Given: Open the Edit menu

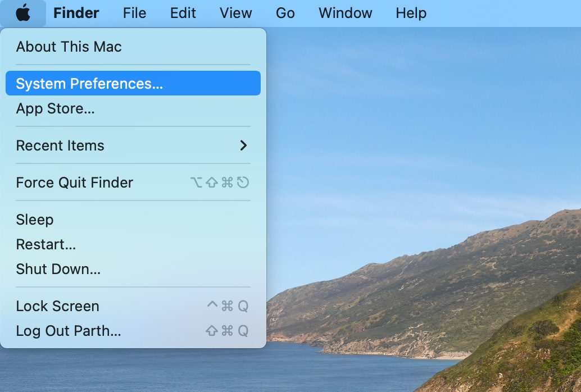Looking at the screenshot, I should [x=183, y=13].
